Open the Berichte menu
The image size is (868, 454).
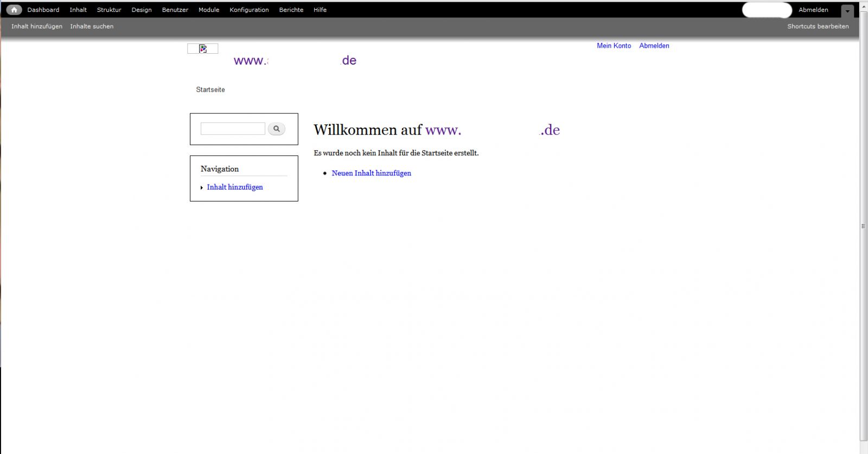(x=291, y=10)
